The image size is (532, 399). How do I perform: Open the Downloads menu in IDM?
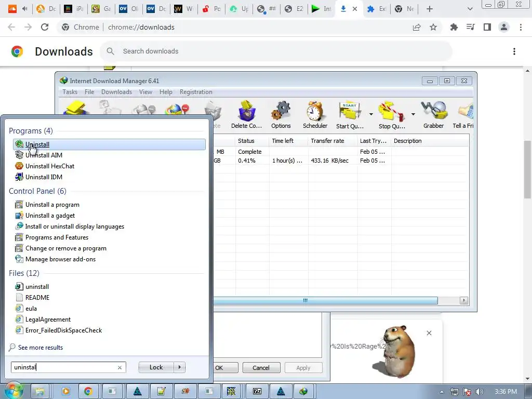116,92
